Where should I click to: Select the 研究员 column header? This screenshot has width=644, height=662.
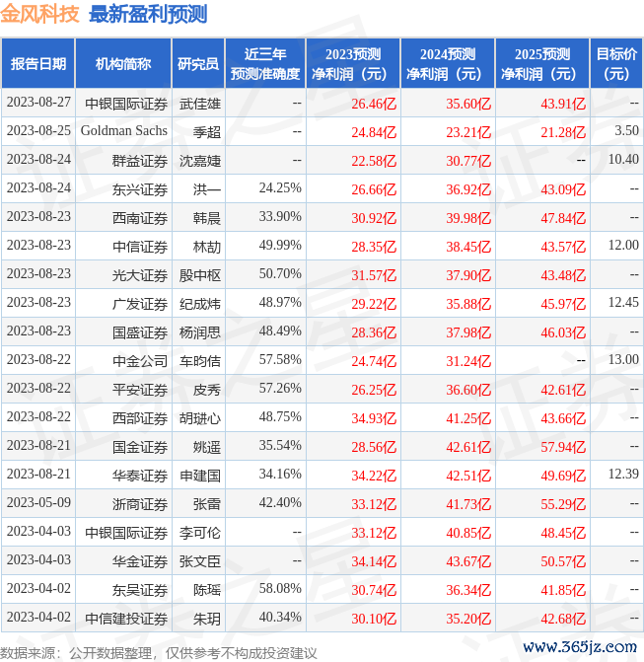click(198, 64)
